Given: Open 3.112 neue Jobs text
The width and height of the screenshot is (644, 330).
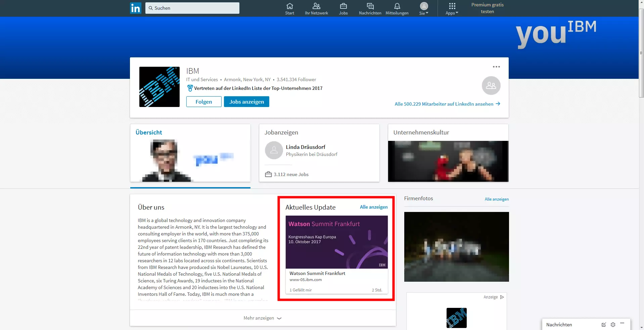Looking at the screenshot, I should pyautogui.click(x=291, y=174).
